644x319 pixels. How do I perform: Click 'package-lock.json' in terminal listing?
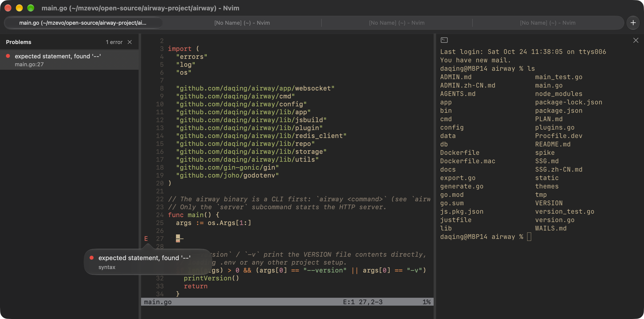click(569, 102)
